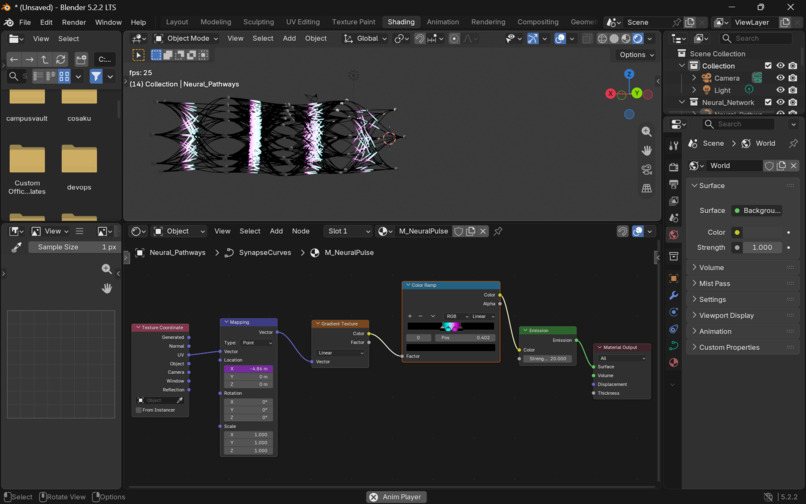This screenshot has height=504, width=806.
Task: Hide the Camera with its eye icon
Action: (780, 78)
